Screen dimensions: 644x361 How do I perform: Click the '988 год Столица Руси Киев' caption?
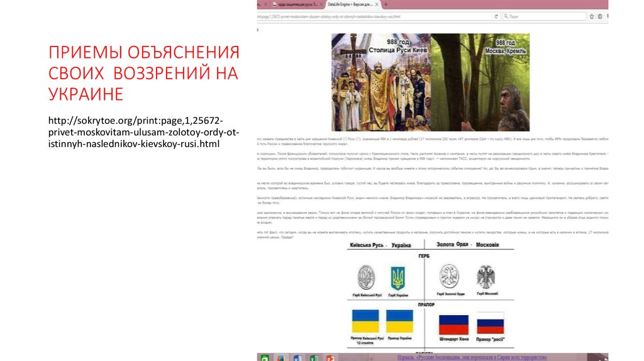397,46
